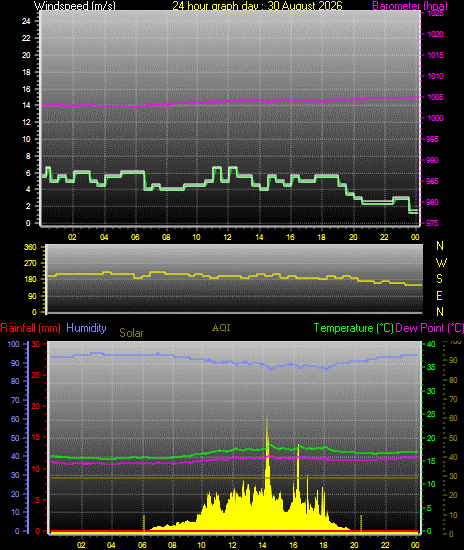Click the magenta Dew Point (°C) label
464x550 pixels.
point(429,328)
